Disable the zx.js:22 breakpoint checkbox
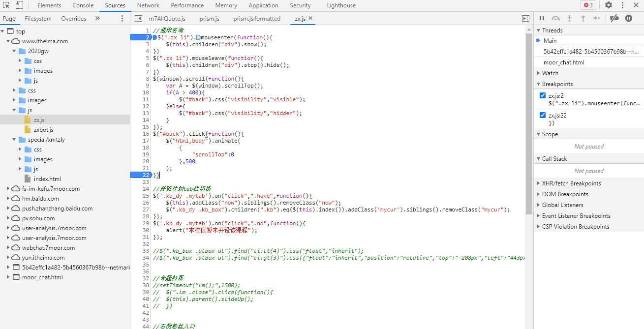 (x=543, y=116)
